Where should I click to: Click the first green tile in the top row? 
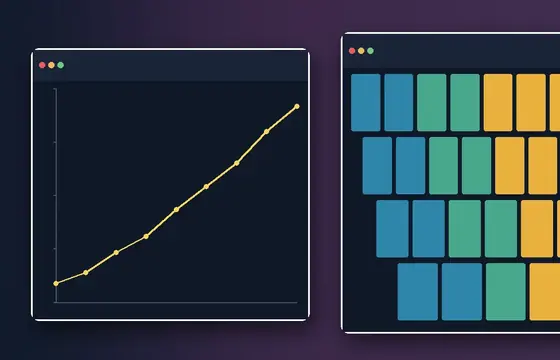coord(432,102)
